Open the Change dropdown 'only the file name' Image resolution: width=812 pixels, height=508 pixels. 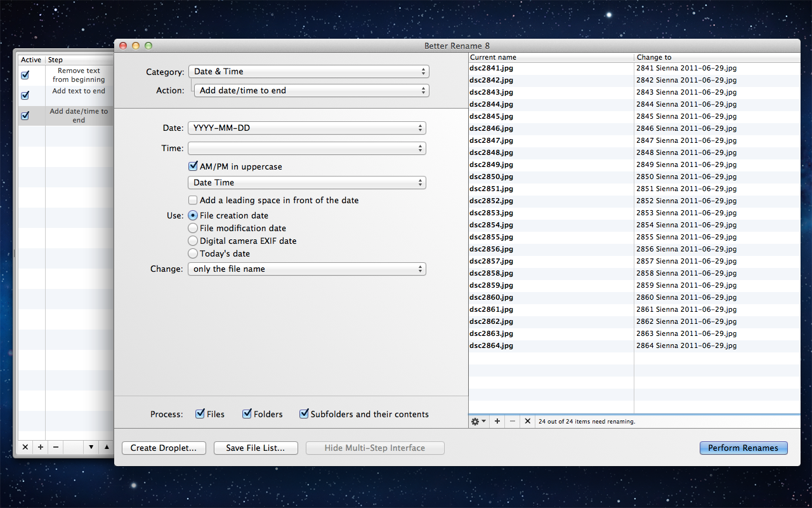coord(307,269)
